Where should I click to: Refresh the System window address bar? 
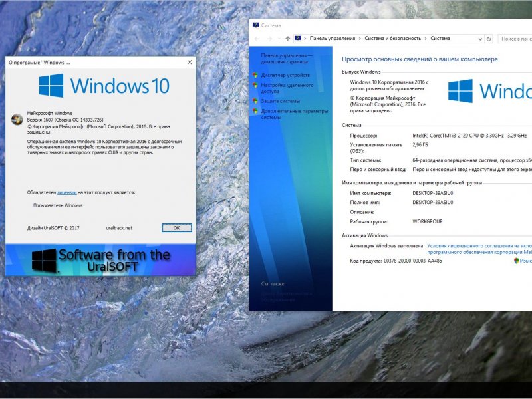(489, 39)
